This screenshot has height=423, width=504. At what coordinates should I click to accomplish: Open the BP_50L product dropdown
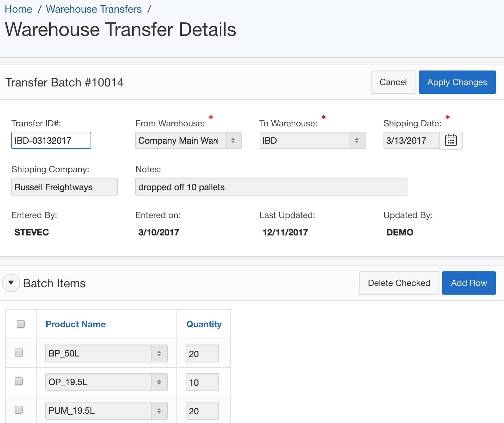pyautogui.click(x=106, y=353)
